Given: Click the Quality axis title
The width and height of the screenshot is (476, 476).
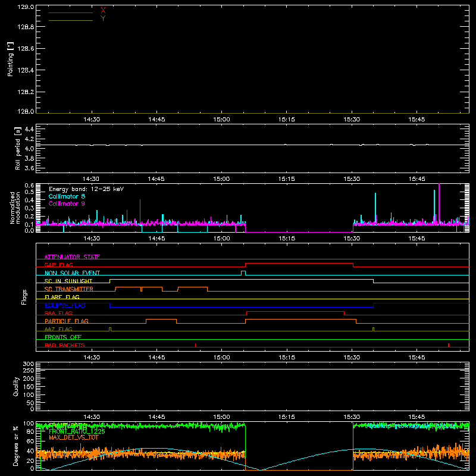Looking at the screenshot, I should point(16,386).
